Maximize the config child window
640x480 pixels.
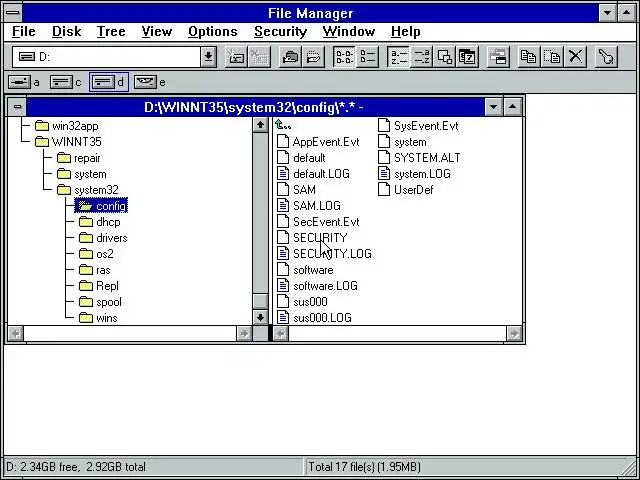[x=513, y=107]
